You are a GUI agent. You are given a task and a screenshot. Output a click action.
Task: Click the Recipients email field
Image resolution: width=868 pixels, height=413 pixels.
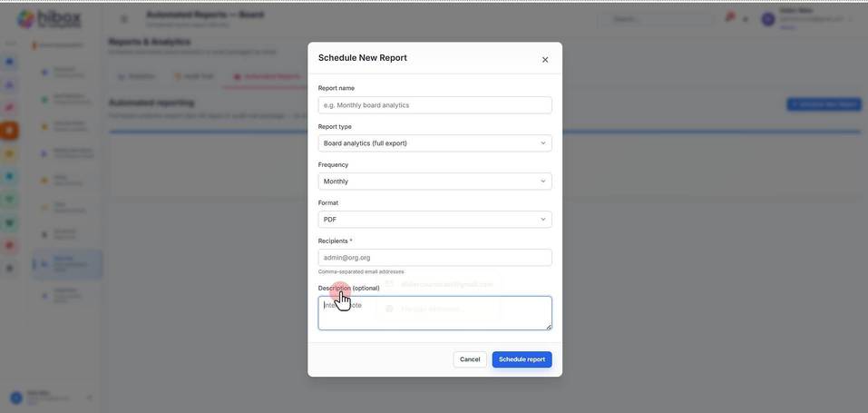[x=434, y=257]
